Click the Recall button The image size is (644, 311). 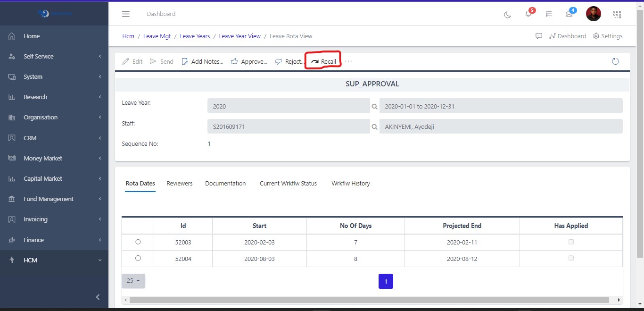point(324,61)
